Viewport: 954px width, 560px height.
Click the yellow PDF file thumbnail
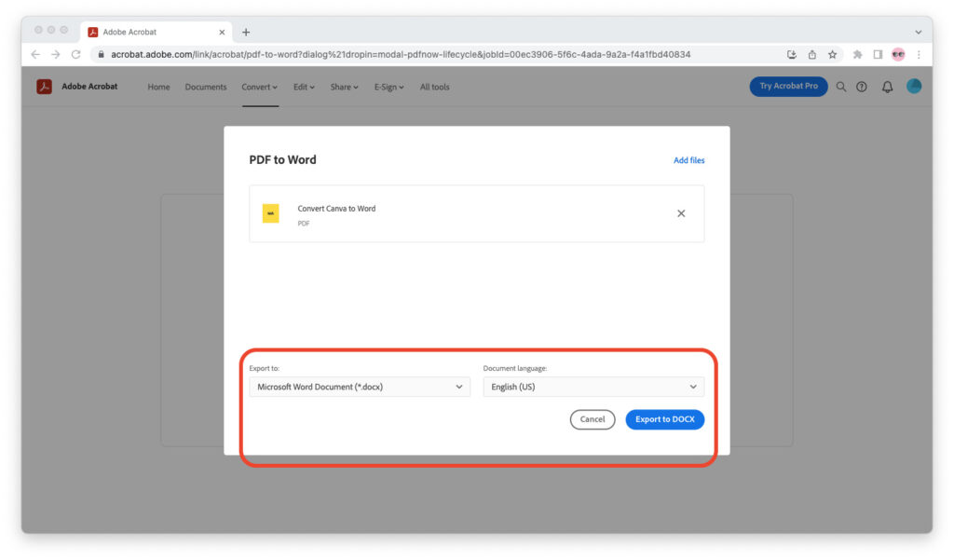[x=271, y=213]
